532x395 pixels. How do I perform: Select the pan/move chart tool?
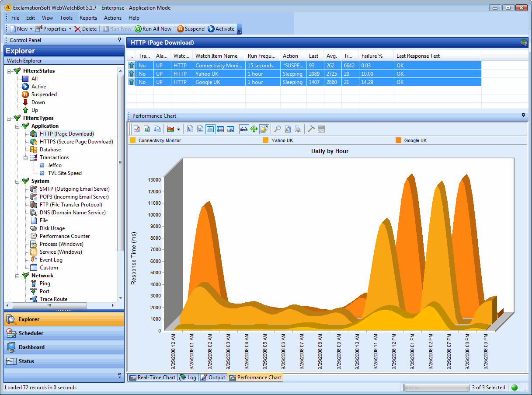(254, 129)
